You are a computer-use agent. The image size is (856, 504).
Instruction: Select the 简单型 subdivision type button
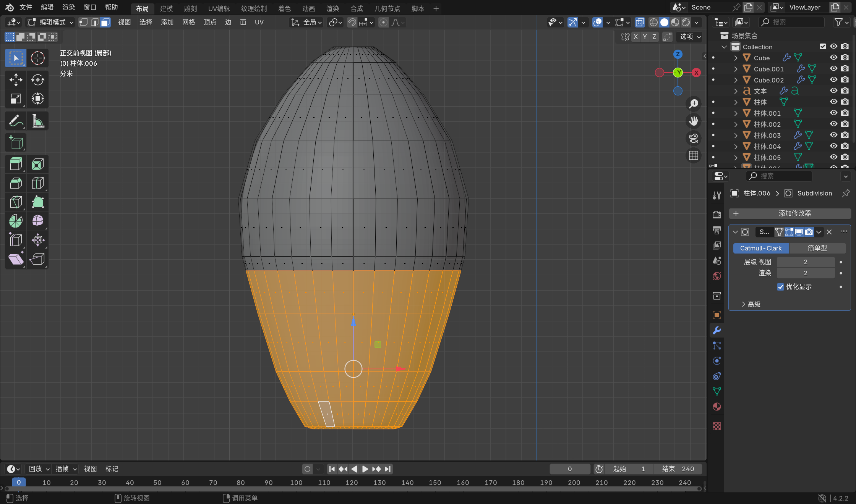[x=817, y=248]
